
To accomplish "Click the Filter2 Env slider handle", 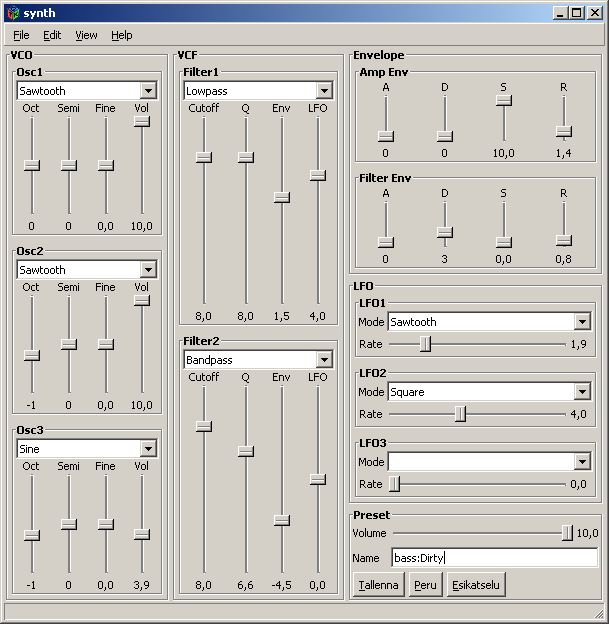I will 282,520.
